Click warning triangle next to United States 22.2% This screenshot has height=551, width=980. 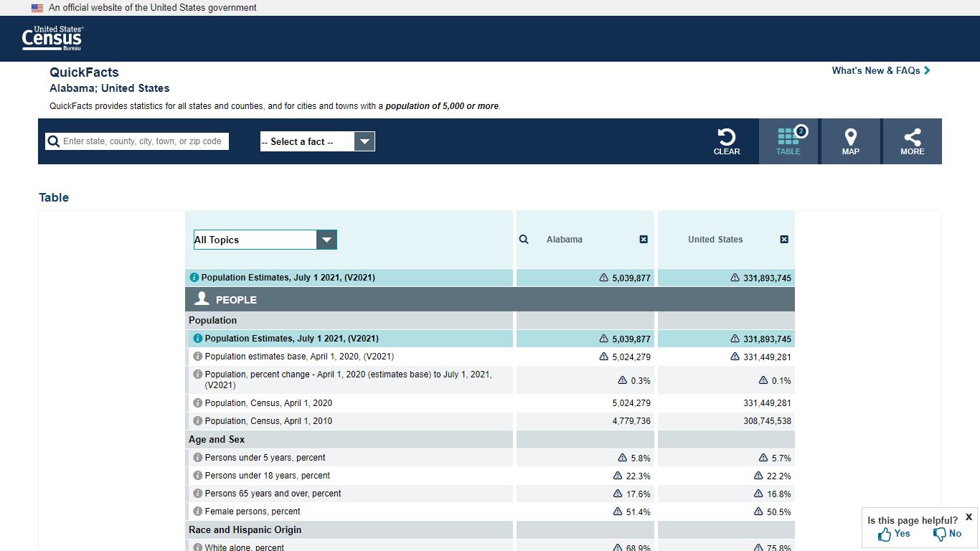click(758, 476)
